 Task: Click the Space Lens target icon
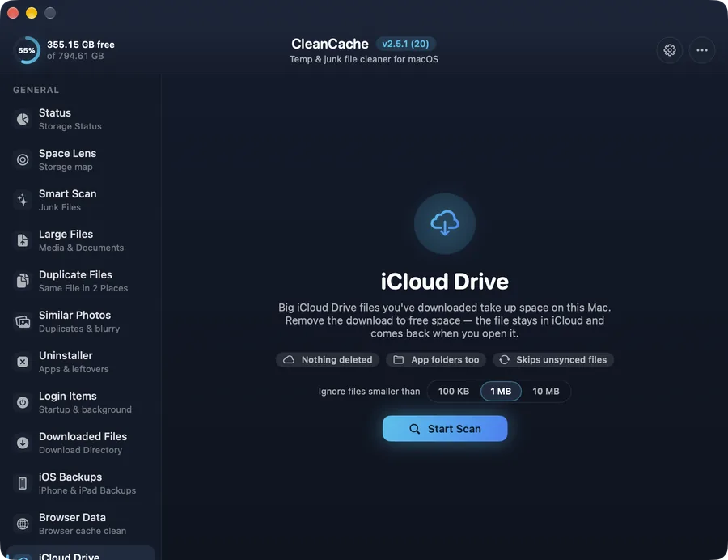[x=23, y=159]
